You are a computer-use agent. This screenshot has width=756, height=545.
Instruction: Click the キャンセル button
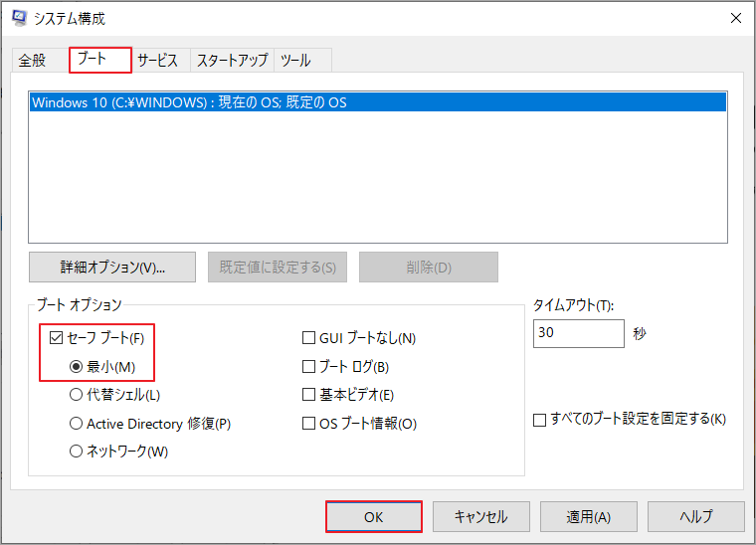point(481,516)
